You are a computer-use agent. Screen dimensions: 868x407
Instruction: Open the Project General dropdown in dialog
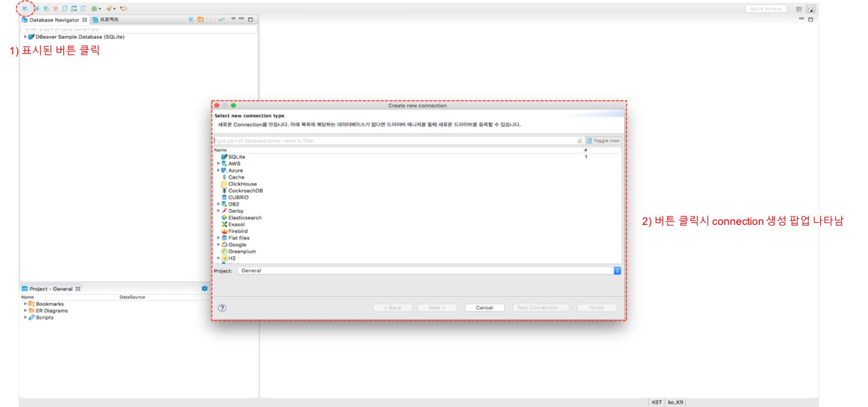point(429,270)
